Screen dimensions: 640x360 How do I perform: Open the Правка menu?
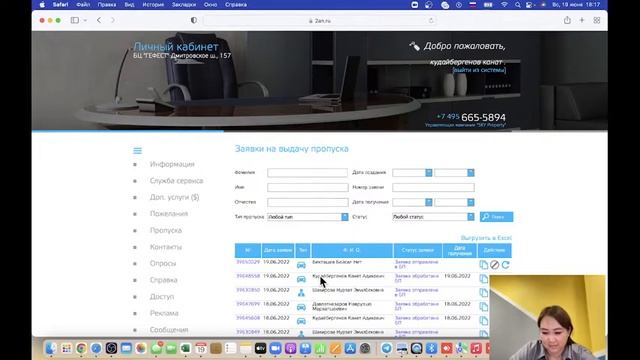pyautogui.click(x=107, y=5)
